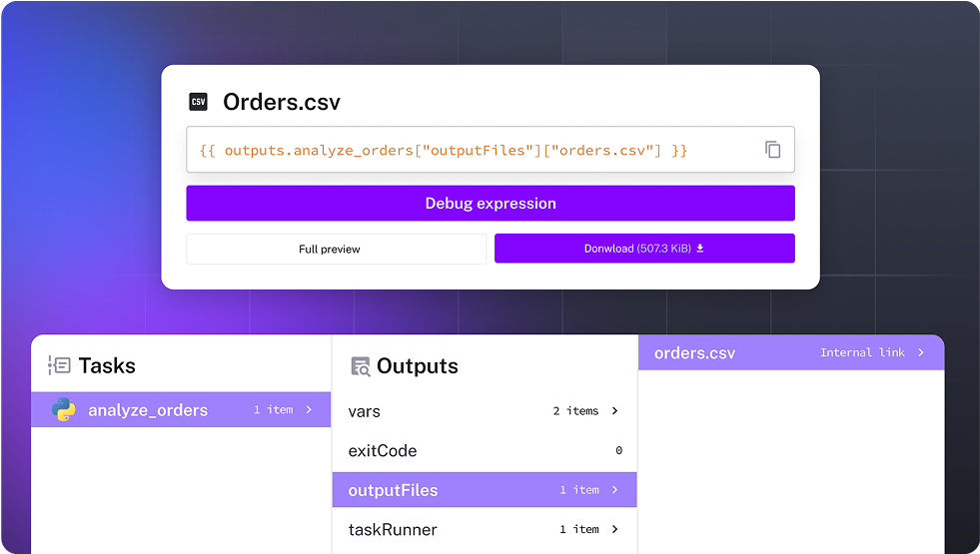Click the Tasks panel header icon
Screen dimensions: 980x554
59,365
